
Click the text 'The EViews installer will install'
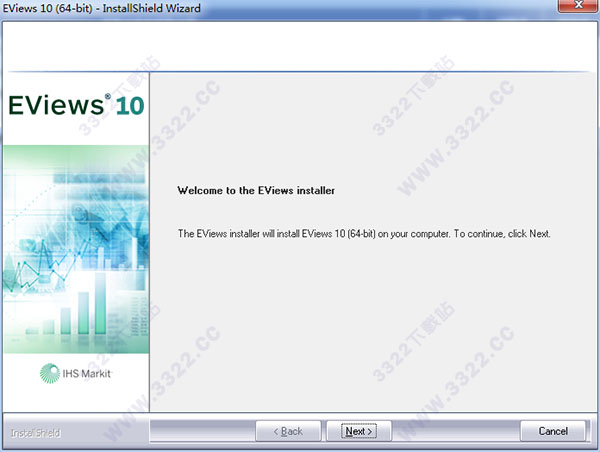coord(239,233)
